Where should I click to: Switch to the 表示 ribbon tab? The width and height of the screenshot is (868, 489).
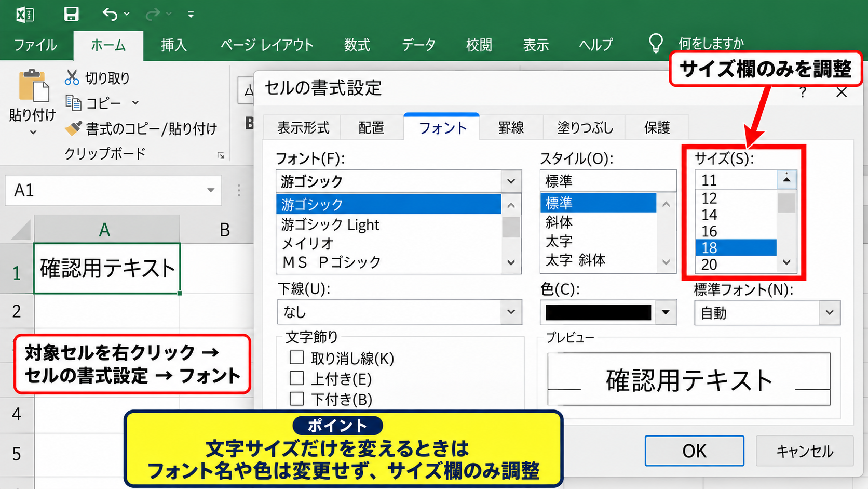pyautogui.click(x=536, y=45)
